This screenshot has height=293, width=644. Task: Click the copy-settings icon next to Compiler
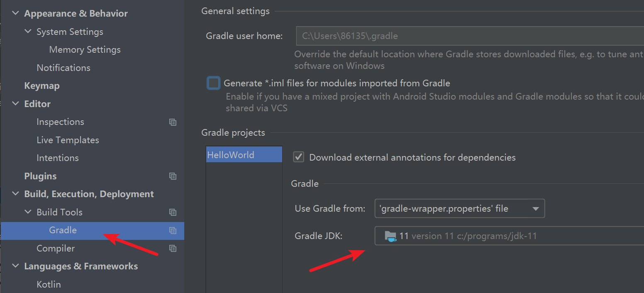(173, 248)
